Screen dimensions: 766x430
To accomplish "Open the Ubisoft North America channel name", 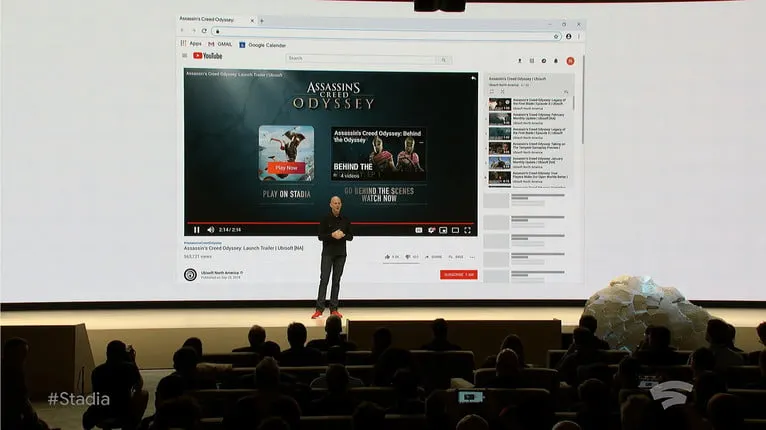I will 220,273.
